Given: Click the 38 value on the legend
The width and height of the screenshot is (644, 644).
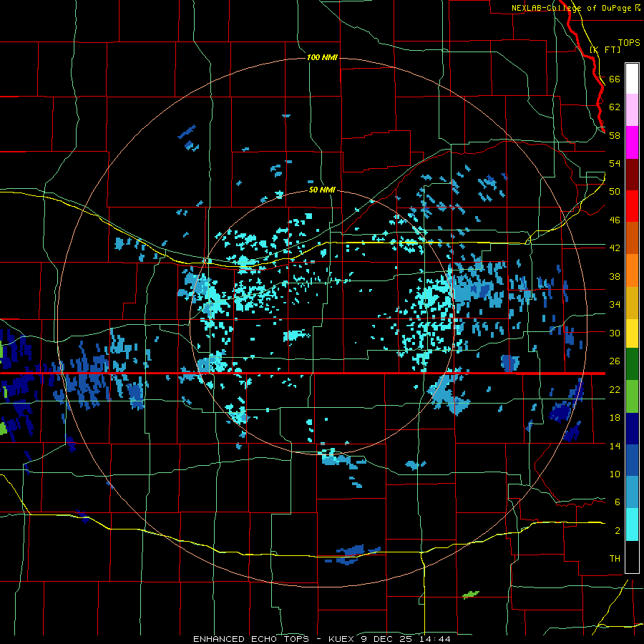Looking at the screenshot, I should point(615,276).
